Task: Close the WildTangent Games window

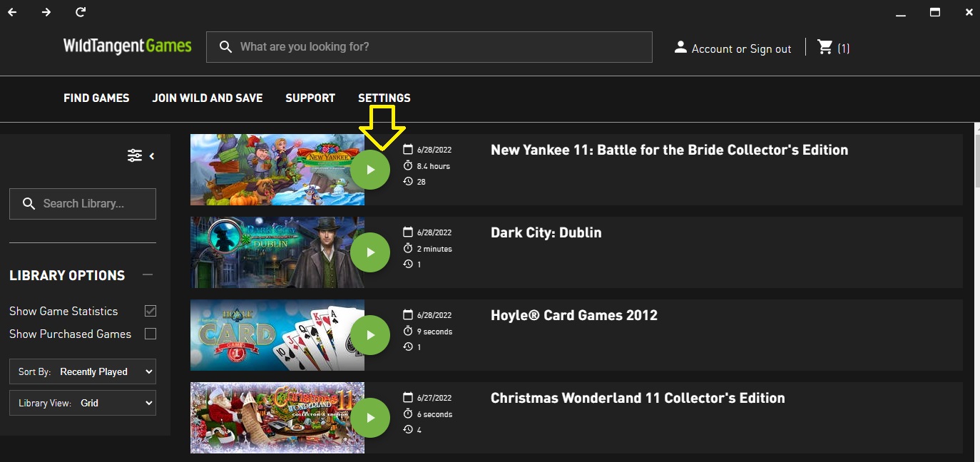Action: coord(969,12)
